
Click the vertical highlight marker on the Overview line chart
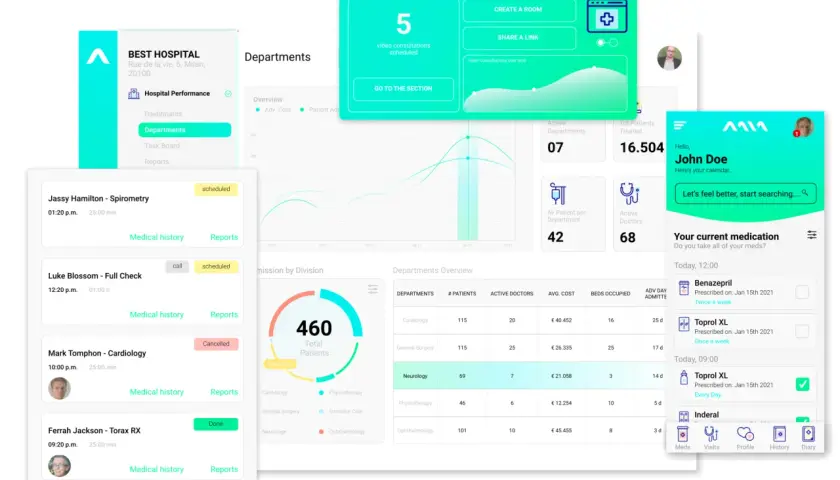click(x=468, y=182)
